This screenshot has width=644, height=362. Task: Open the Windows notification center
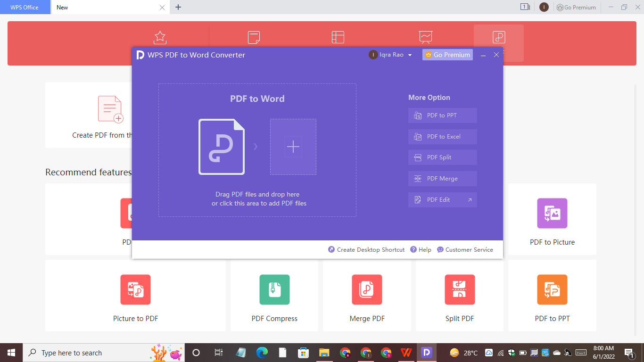(629, 353)
